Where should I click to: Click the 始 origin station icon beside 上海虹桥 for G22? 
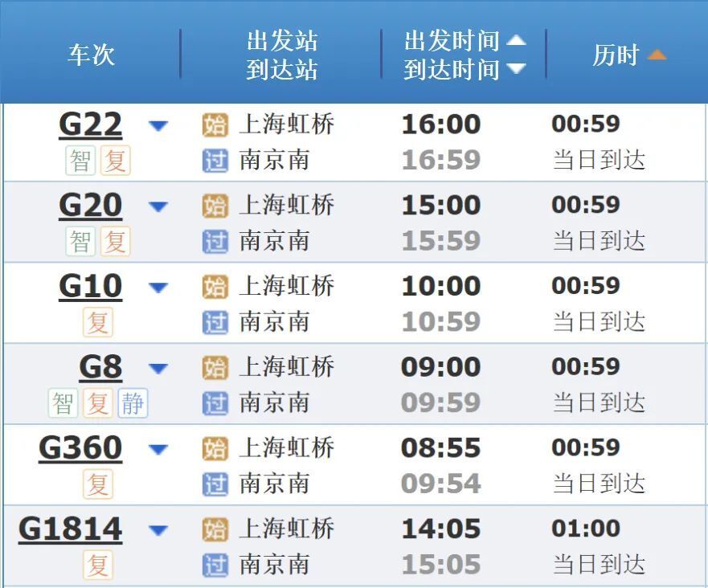[x=215, y=125]
